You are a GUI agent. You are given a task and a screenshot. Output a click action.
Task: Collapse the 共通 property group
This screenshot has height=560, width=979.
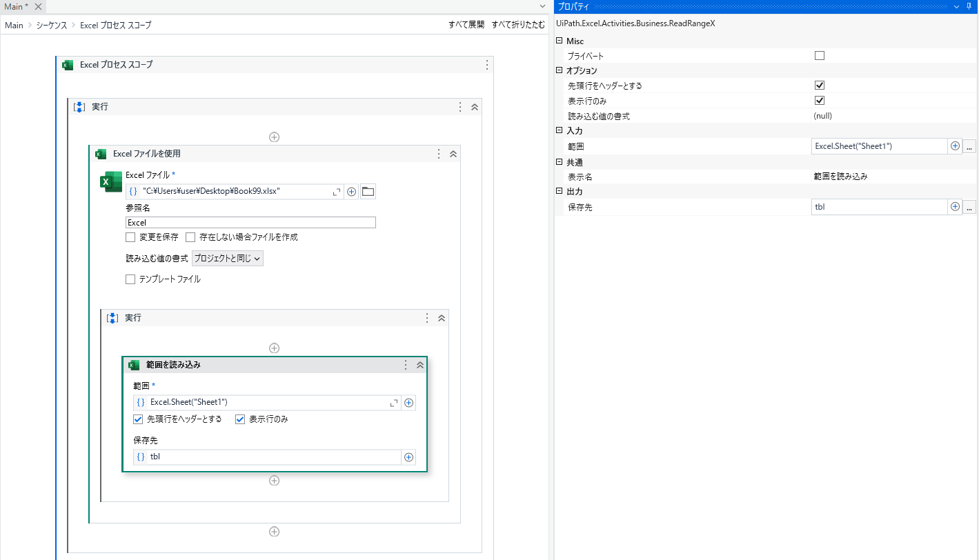[559, 162]
